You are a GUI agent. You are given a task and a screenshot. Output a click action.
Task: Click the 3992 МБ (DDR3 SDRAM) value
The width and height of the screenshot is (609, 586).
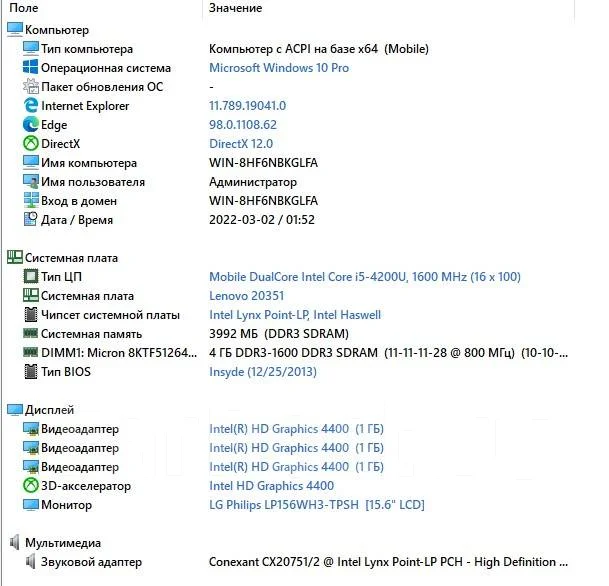pyautogui.click(x=279, y=334)
